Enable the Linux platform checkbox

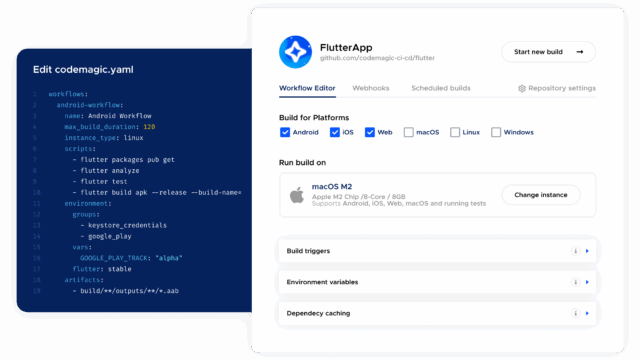455,132
